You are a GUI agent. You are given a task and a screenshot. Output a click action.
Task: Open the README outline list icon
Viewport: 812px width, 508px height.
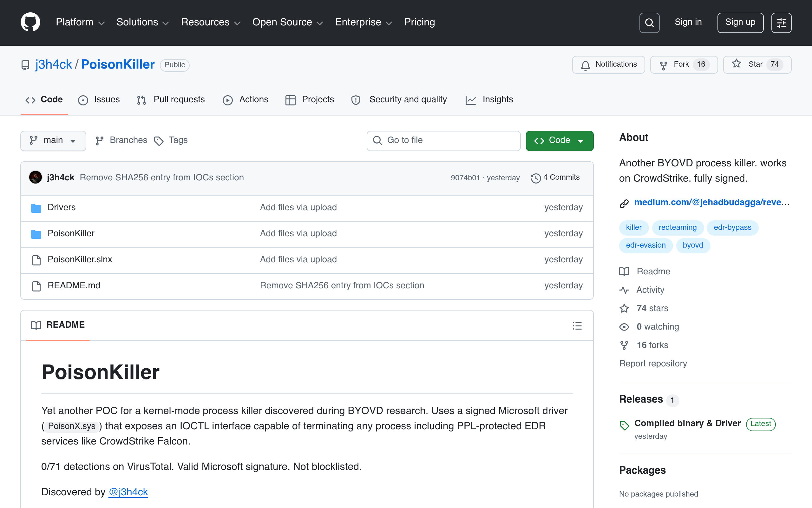pos(577,325)
